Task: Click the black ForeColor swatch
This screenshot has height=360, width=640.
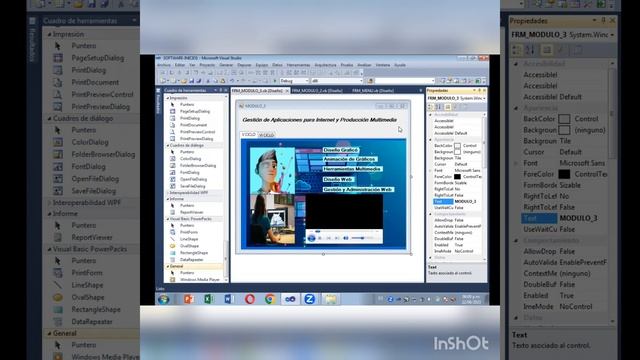Action: [458, 177]
